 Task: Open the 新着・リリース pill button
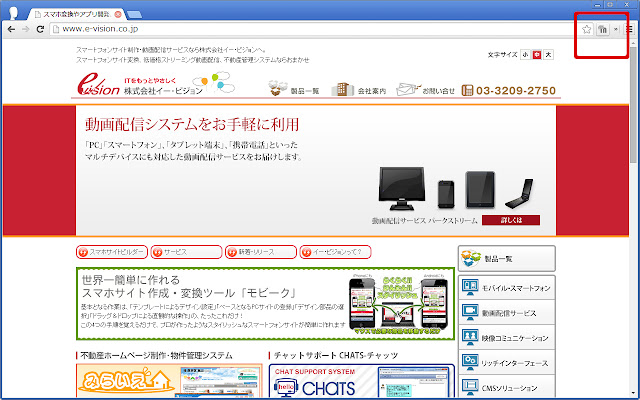coord(261,252)
